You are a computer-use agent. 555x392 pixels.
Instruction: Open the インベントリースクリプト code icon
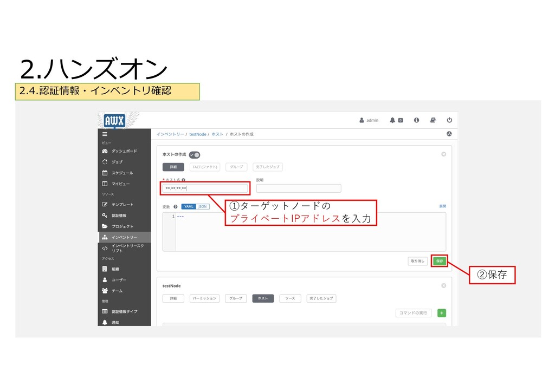105,248
